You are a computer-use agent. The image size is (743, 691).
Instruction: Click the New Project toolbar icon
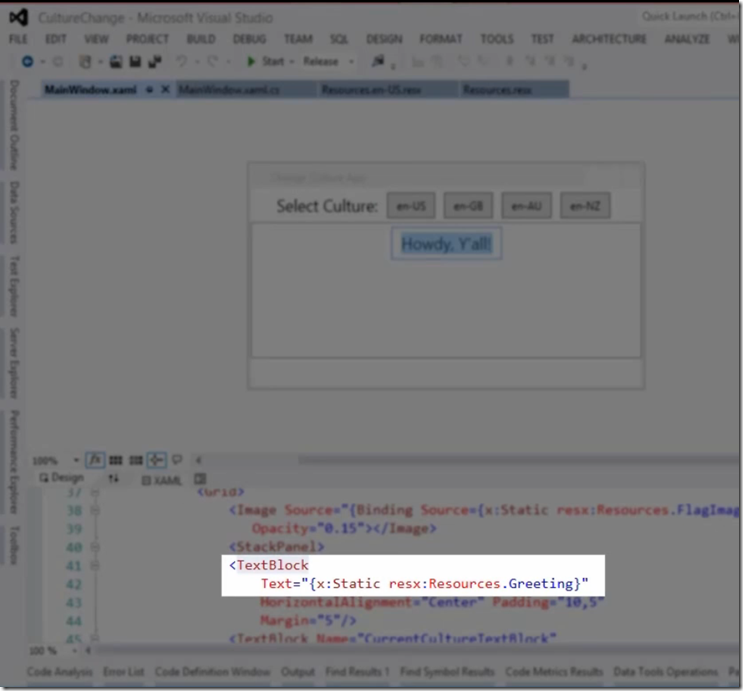(85, 62)
